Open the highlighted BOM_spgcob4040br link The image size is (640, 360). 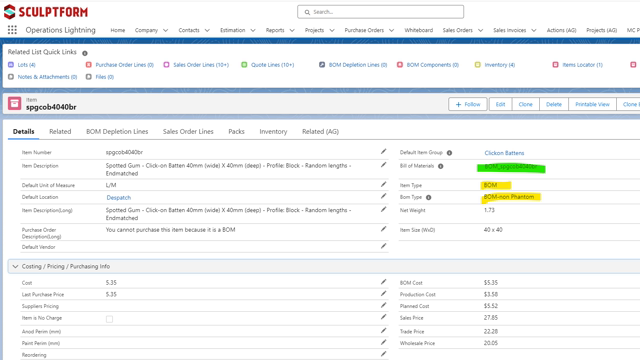pos(511,167)
